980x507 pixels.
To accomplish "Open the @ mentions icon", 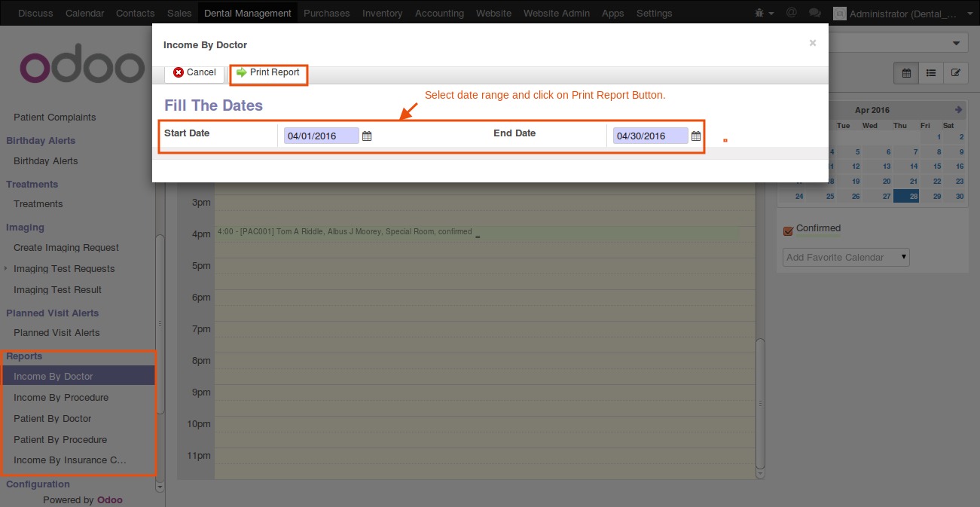I will [x=791, y=13].
